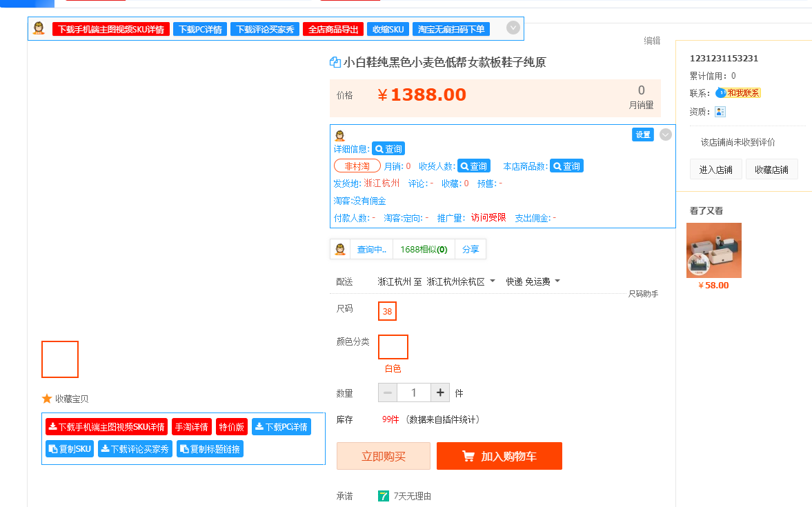Image resolution: width=812 pixels, height=507 pixels.
Task: Expand the 快递 免运费 shipping dropdown
Action: [533, 281]
